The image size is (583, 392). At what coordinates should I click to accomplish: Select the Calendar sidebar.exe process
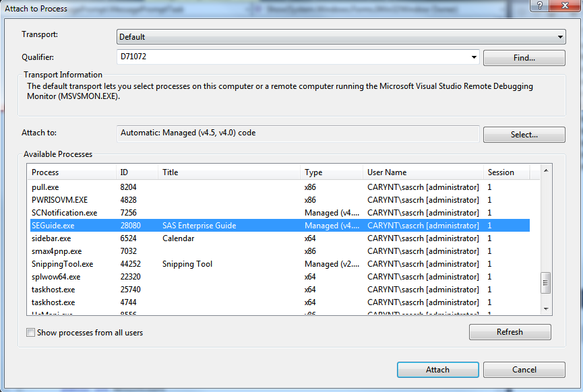tap(202, 238)
